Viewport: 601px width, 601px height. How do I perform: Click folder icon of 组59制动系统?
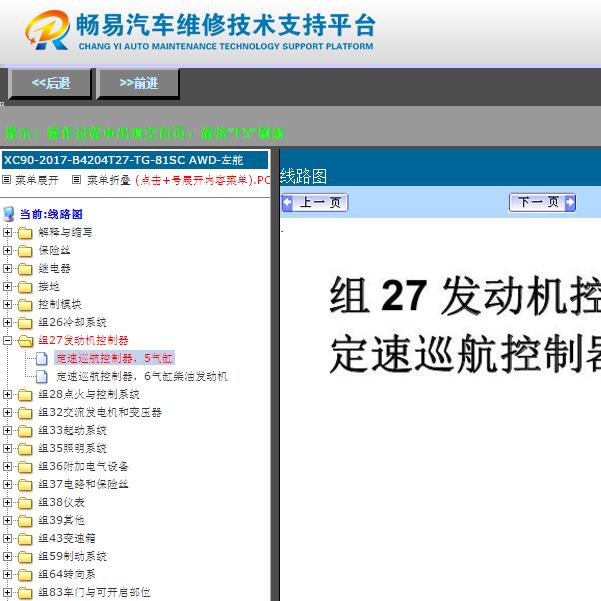[25, 557]
